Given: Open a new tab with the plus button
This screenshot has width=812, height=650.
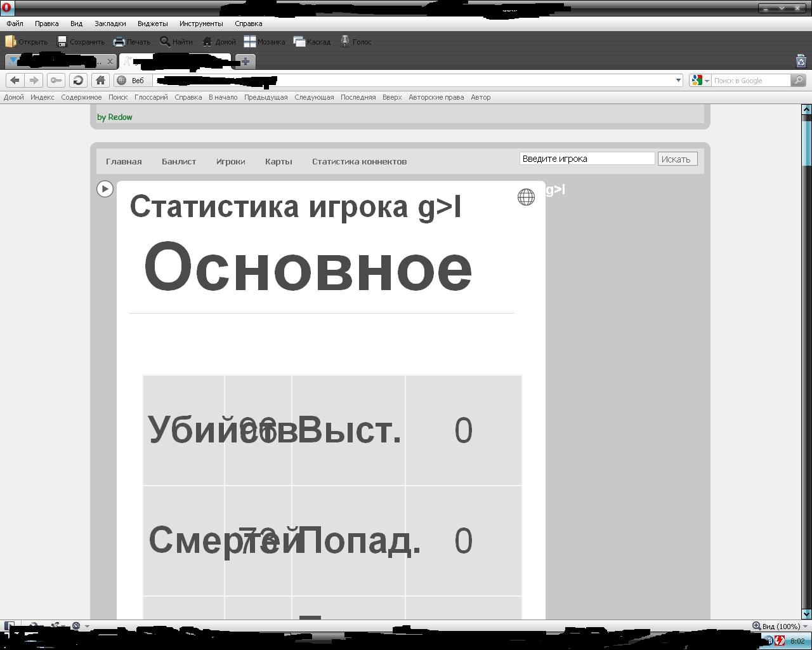Looking at the screenshot, I should [x=246, y=61].
